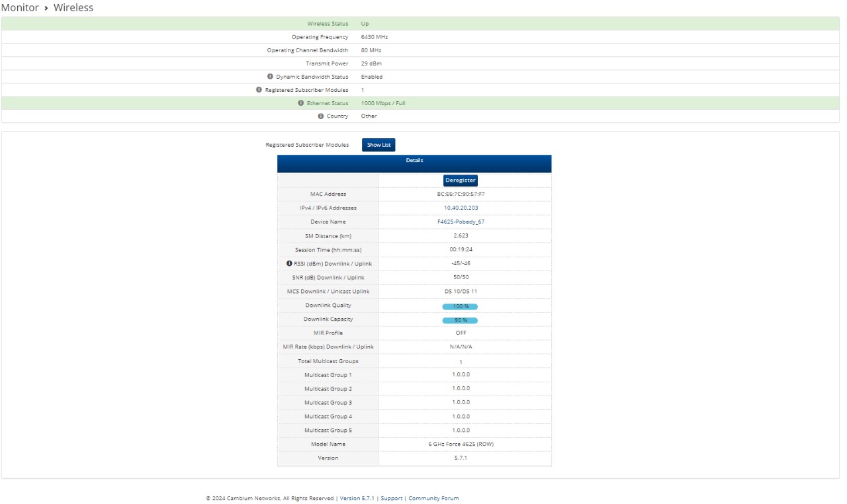Click the Version 5.7.1 footer link

[357, 498]
